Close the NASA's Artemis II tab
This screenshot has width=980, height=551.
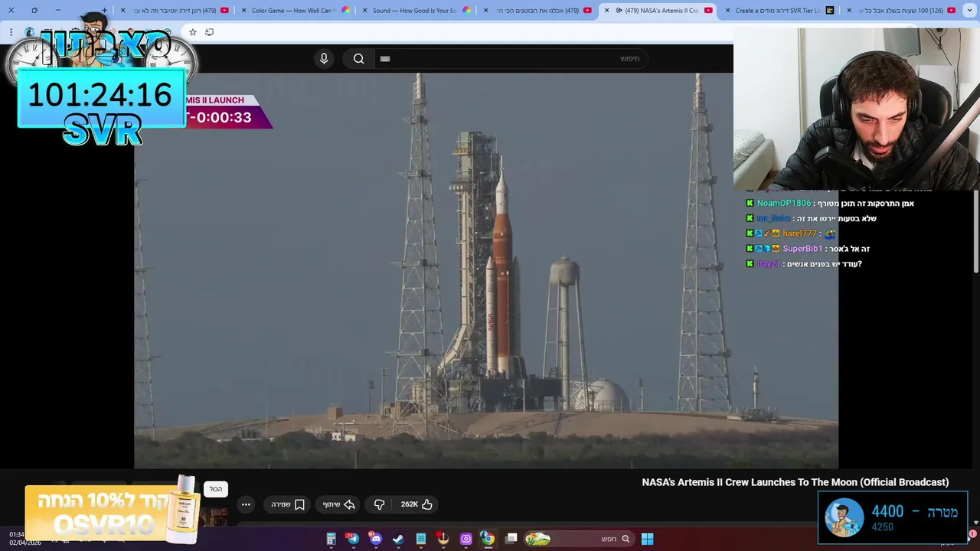click(607, 10)
